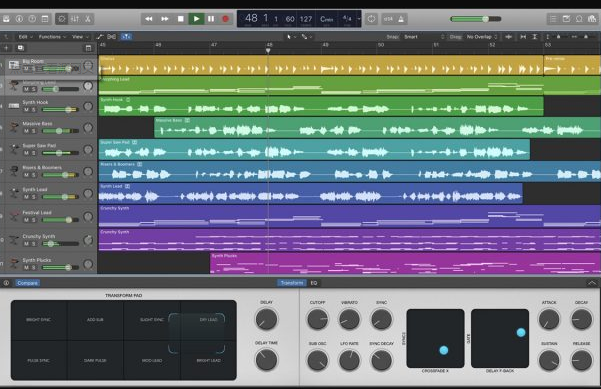This screenshot has height=389, width=601.
Task: Open the media Browsers icon
Action: click(592, 19)
